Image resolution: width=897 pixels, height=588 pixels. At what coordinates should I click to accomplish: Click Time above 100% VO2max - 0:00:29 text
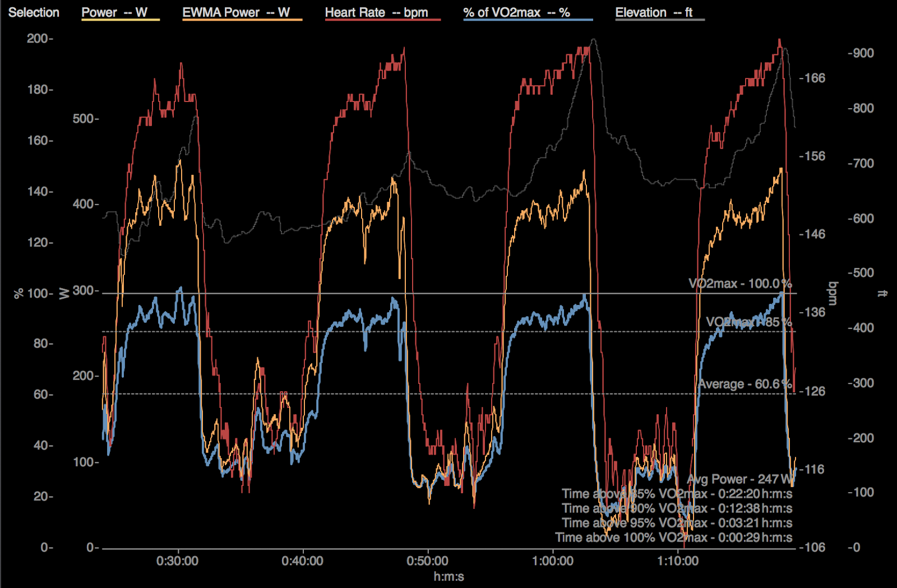click(x=674, y=538)
